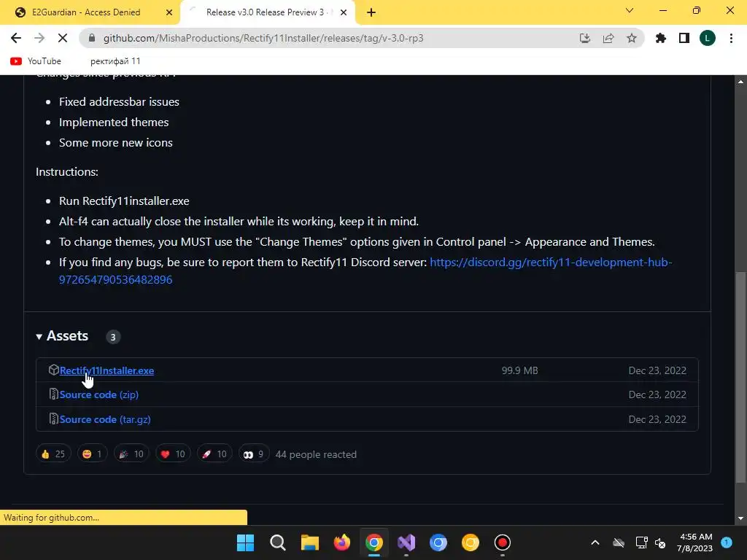Open the tab search dropdown arrow
This screenshot has height=560, width=747.
pyautogui.click(x=630, y=10)
